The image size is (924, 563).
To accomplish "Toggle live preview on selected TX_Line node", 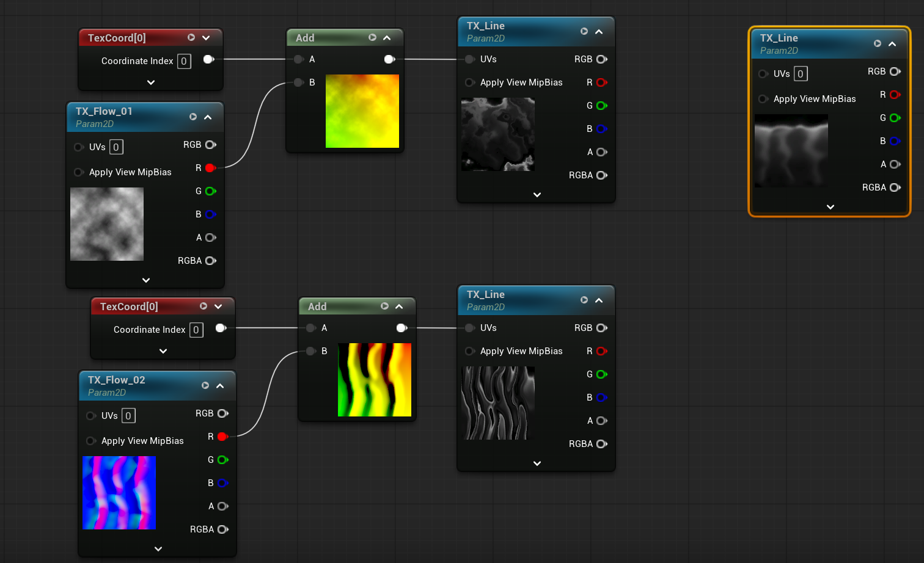I will pos(878,43).
